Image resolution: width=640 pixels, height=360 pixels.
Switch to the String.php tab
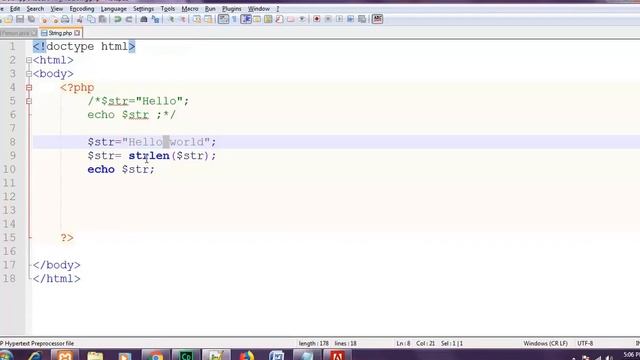(x=60, y=33)
